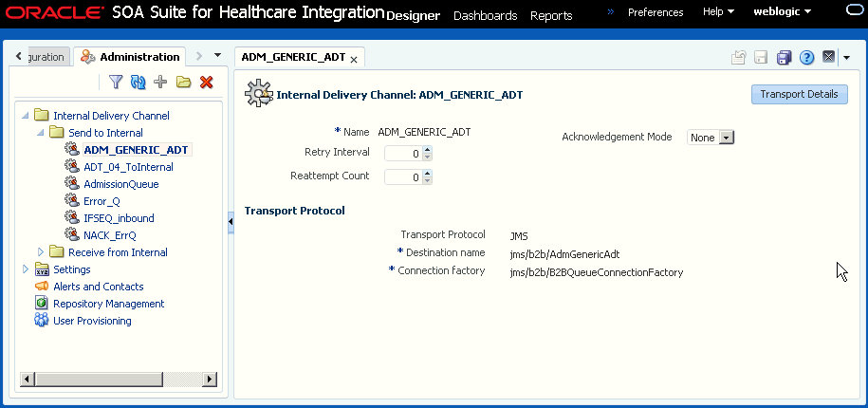868x408 pixels.
Task: Open the navigator tab list dropdown arrow
Action: pos(217,55)
